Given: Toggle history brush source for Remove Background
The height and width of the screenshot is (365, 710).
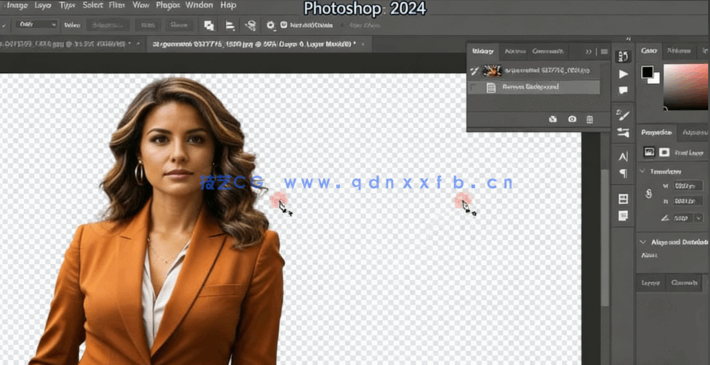Looking at the screenshot, I should 474,87.
